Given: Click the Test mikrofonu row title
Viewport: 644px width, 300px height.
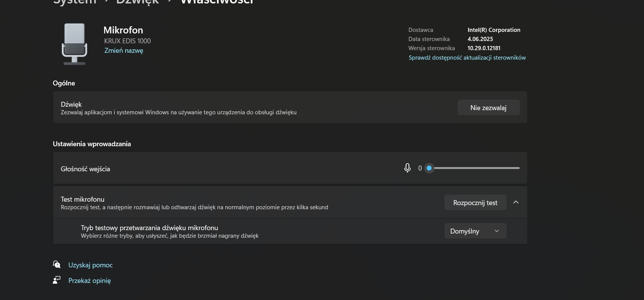Looking at the screenshot, I should click(x=82, y=199).
